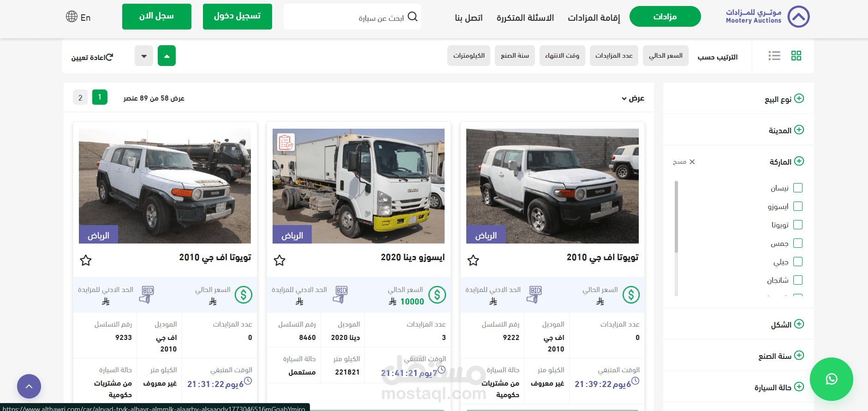Check the جمس brand checkbox
The height and width of the screenshot is (411, 868).
click(798, 243)
